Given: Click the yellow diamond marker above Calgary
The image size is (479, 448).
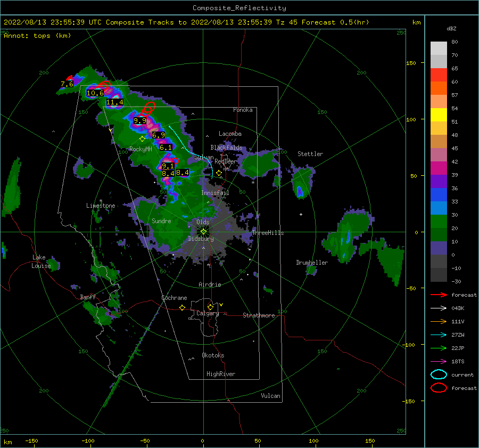Looking at the screenshot, I should coord(210,307).
